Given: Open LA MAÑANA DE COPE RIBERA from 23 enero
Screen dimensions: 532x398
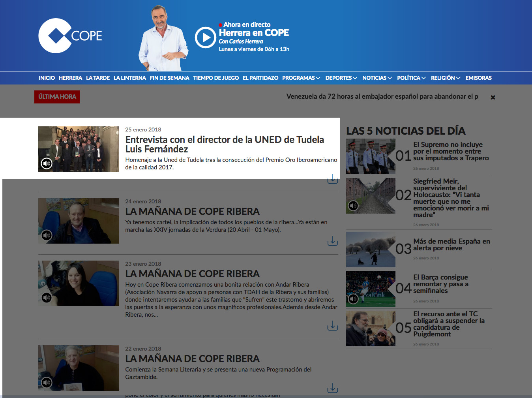Looking at the screenshot, I should tap(192, 274).
